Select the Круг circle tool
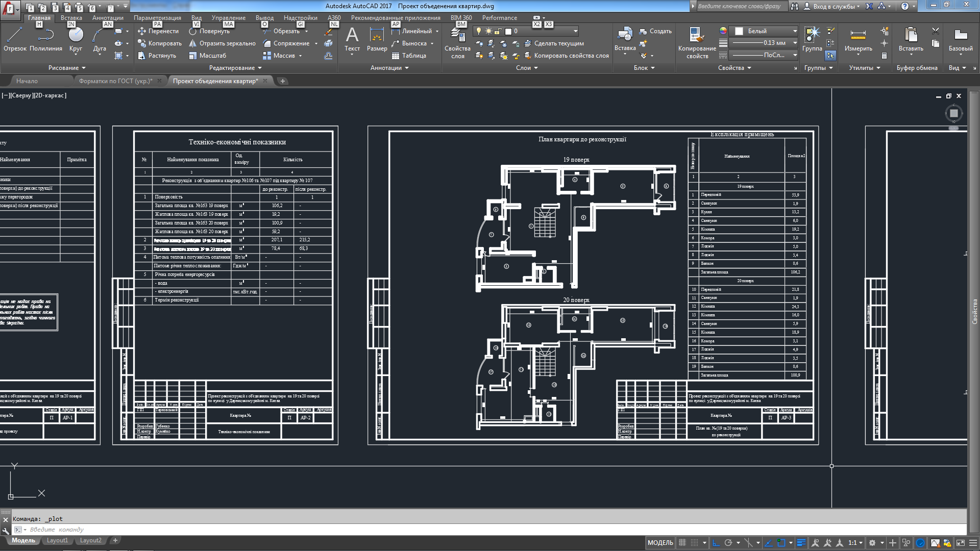 [x=76, y=40]
